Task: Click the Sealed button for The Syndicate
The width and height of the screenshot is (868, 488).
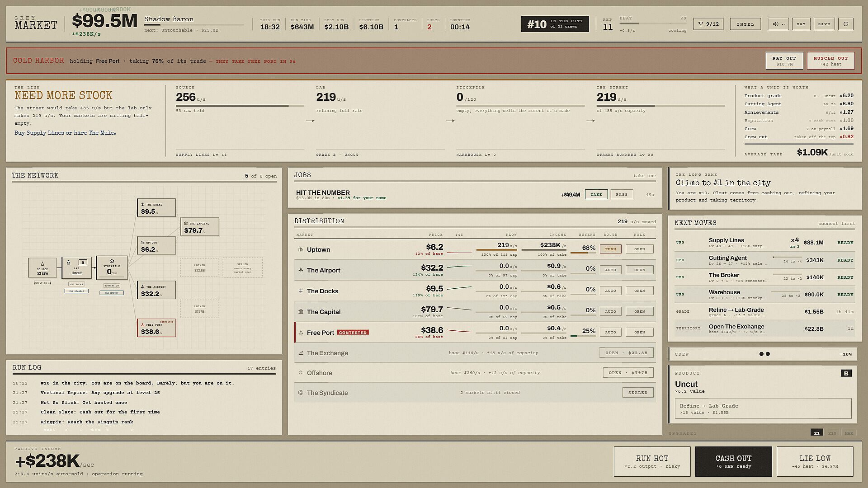Action: [x=638, y=393]
